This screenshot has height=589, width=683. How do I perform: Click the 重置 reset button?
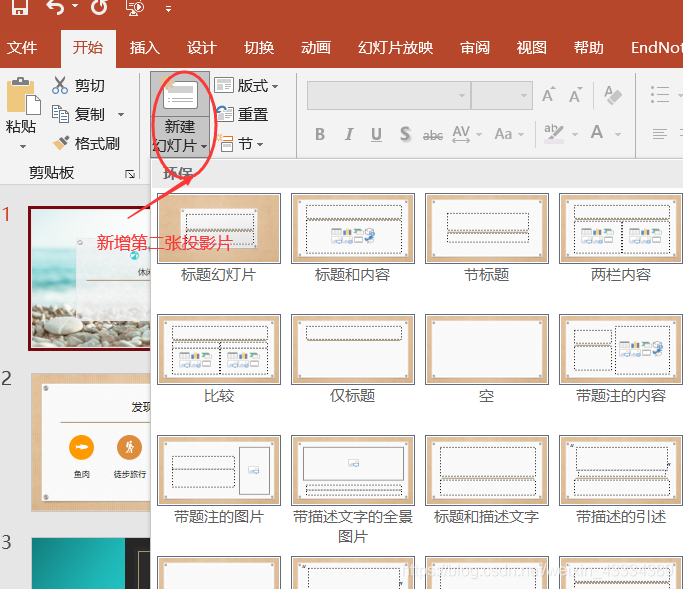click(242, 114)
